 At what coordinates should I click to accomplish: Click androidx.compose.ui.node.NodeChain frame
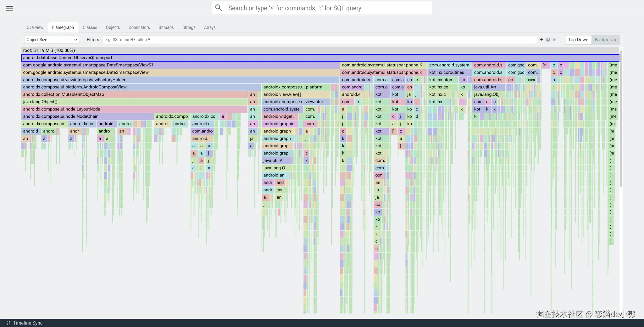(x=87, y=116)
